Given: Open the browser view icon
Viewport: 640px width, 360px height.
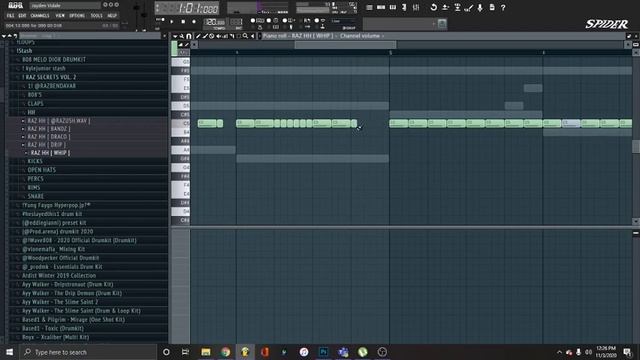Looking at the screenshot, I should [x=404, y=7].
